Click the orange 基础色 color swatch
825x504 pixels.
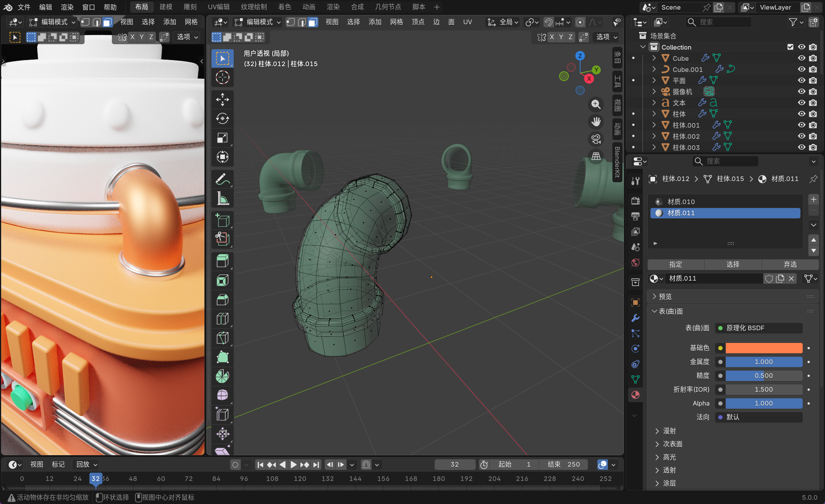tap(763, 348)
